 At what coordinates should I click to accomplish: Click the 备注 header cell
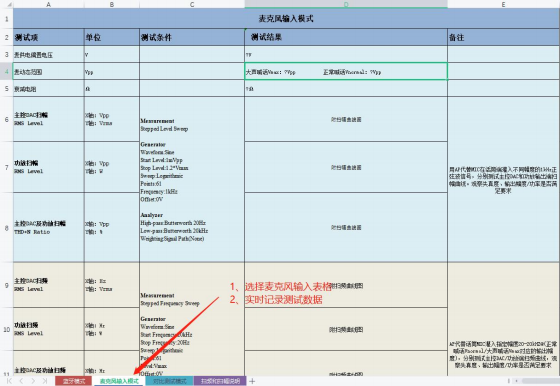point(503,37)
